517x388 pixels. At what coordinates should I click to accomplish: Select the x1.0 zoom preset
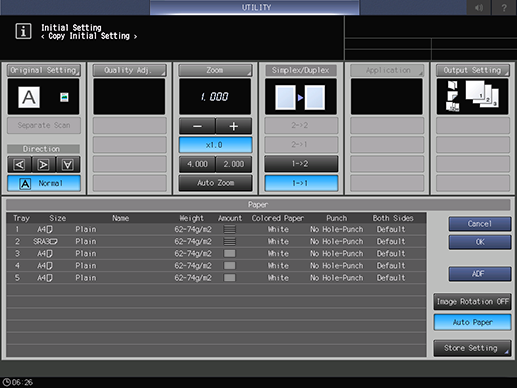click(215, 145)
